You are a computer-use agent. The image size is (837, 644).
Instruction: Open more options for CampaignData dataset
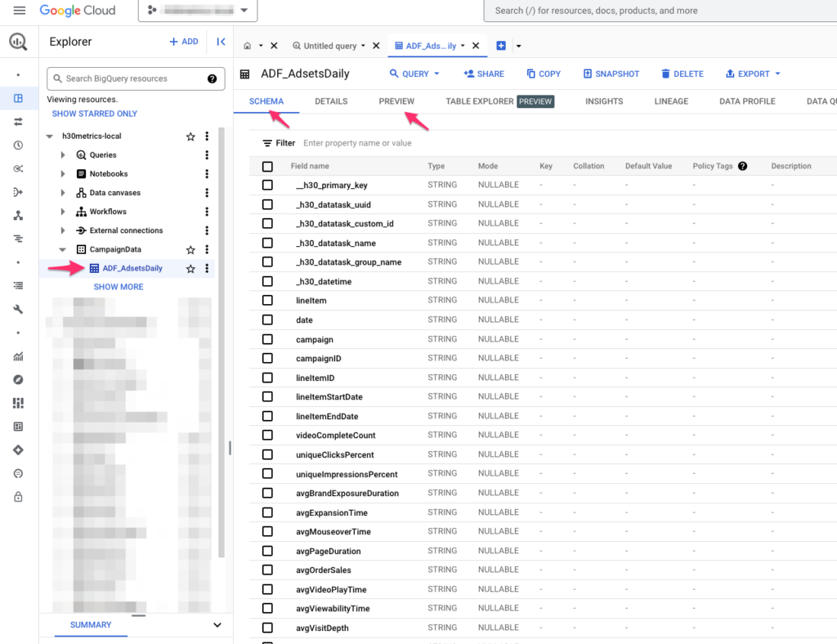pyautogui.click(x=207, y=250)
